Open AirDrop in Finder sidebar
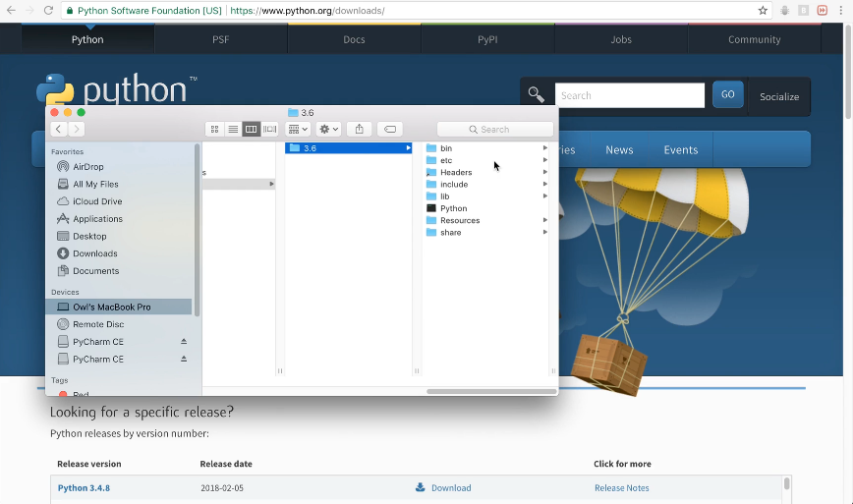Screen dimensions: 853x504 (x=88, y=167)
